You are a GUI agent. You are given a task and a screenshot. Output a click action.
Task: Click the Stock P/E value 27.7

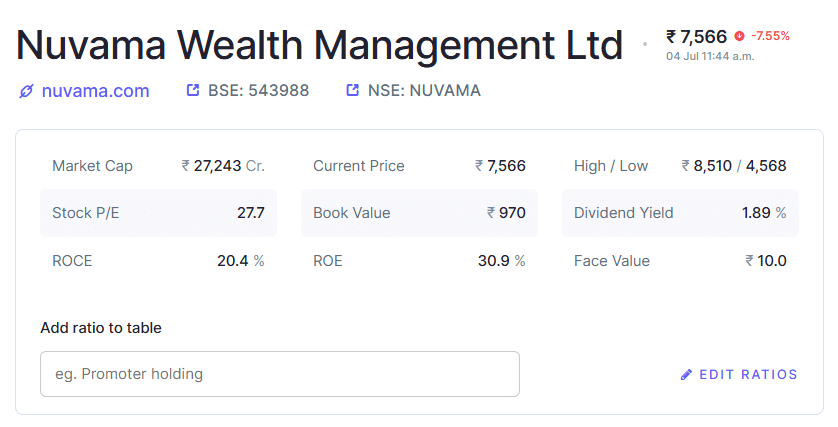pos(251,213)
